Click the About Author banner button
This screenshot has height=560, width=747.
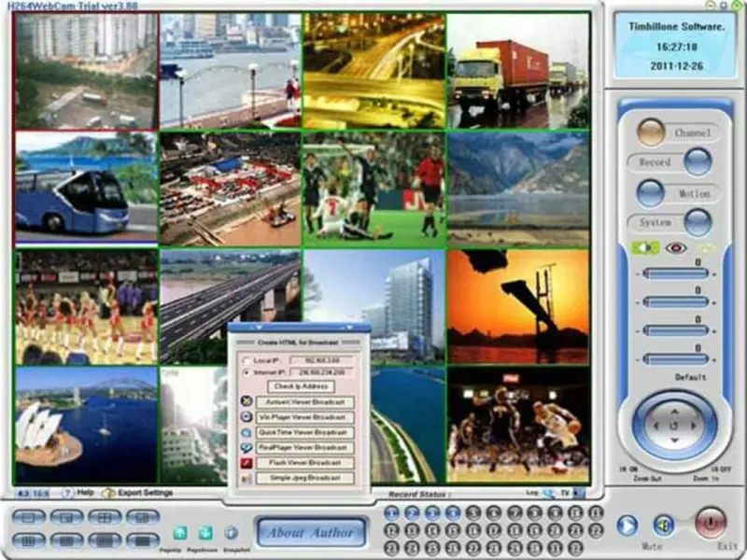pyautogui.click(x=311, y=532)
